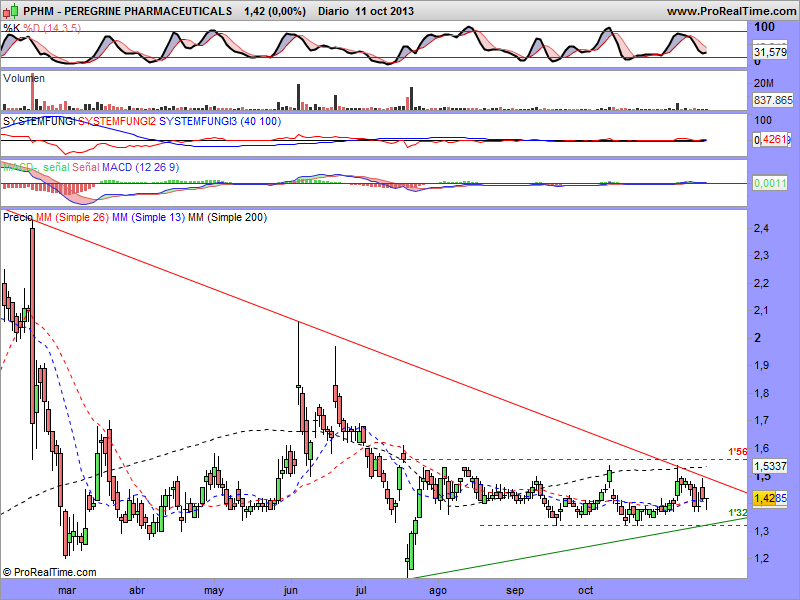Select the PPHM - PEREGRINE PHARMACEUTICALS title
Viewport: 800px width, 600px height.
128,11
